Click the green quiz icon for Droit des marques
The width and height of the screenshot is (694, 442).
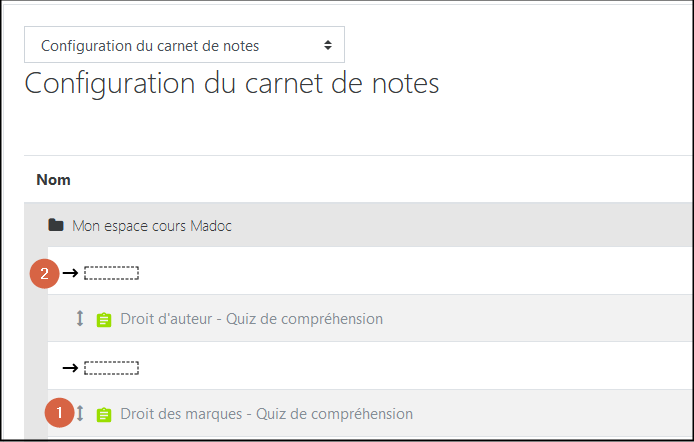point(103,414)
